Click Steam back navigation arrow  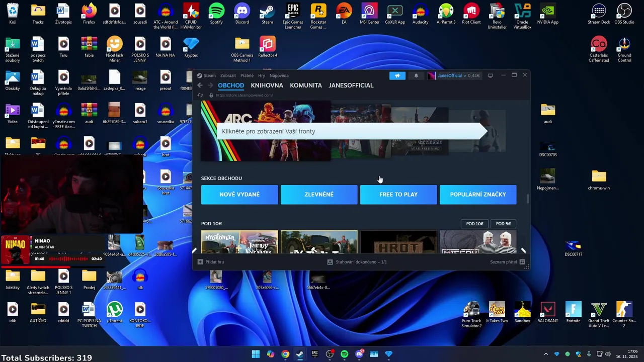tap(200, 85)
